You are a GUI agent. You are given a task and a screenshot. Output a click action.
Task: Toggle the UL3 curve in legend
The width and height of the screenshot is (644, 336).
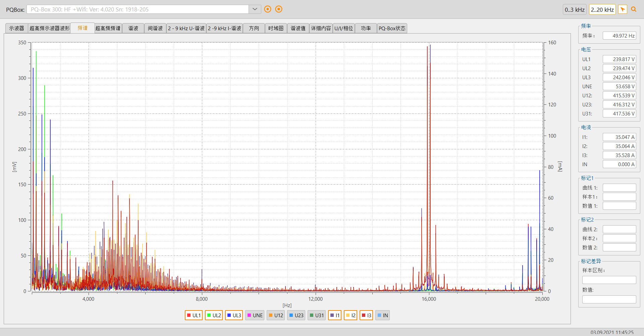click(234, 315)
